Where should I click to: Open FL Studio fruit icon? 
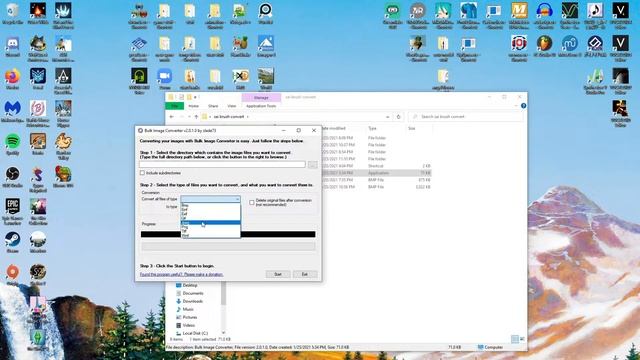(544, 46)
